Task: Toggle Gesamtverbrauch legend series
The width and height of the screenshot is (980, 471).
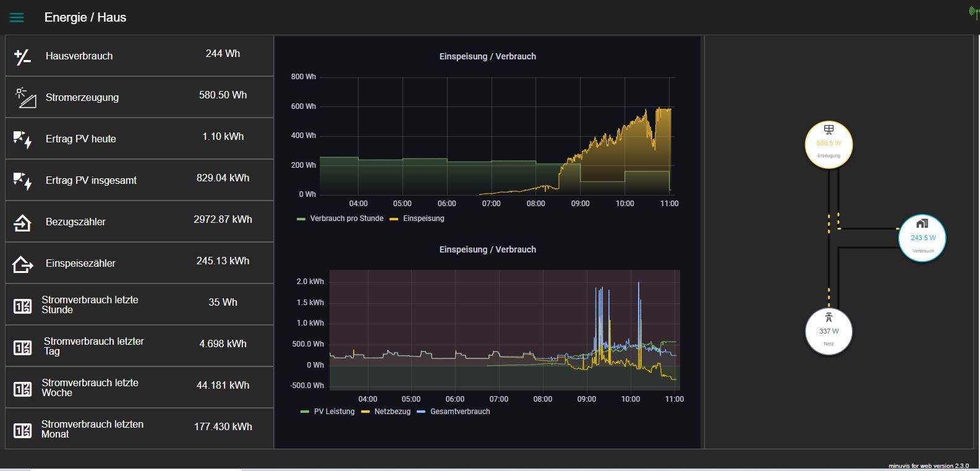Action: pyautogui.click(x=460, y=412)
